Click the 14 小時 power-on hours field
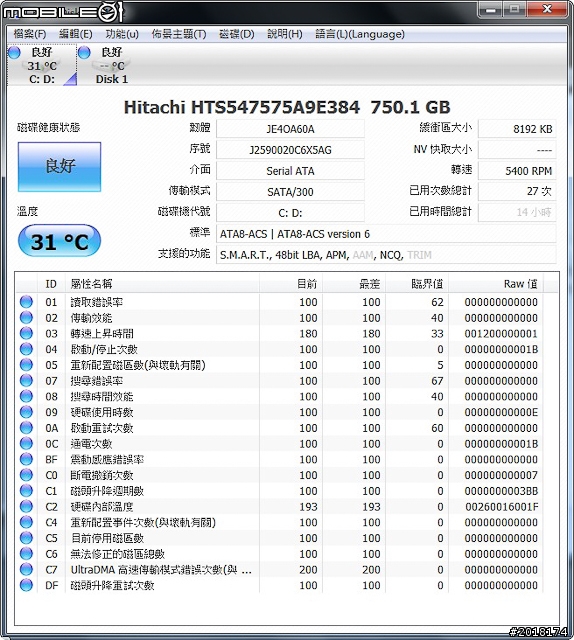Image resolution: width=574 pixels, height=640 pixels. (x=517, y=212)
